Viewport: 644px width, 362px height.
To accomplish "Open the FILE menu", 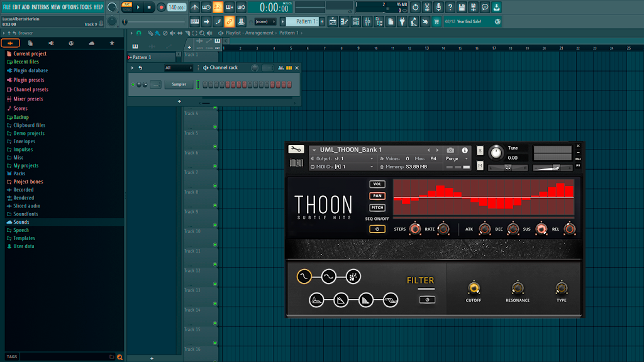I will pos(6,7).
